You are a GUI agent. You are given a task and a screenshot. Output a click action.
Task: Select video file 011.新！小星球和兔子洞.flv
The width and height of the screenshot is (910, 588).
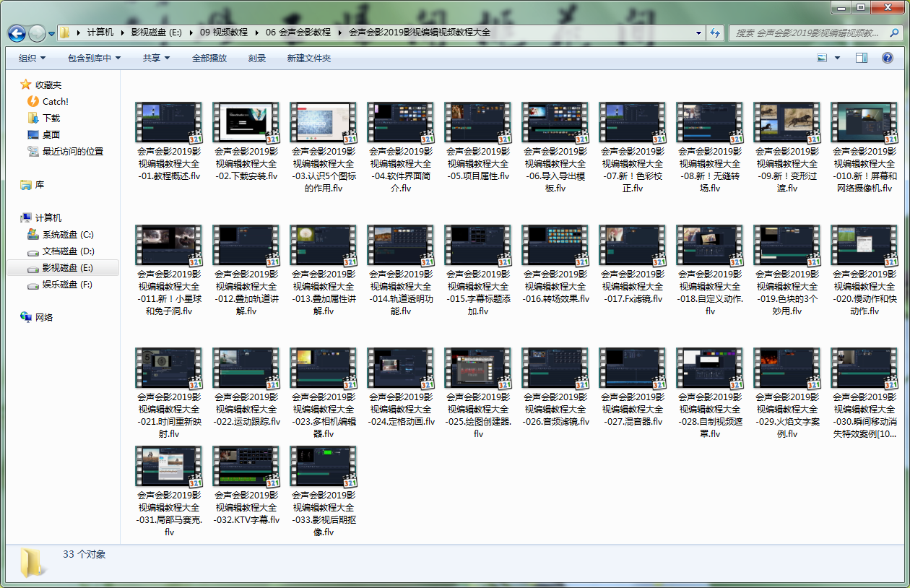tap(168, 269)
